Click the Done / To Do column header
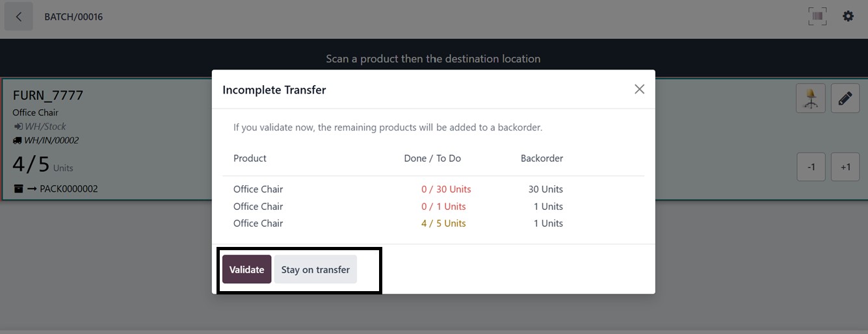This screenshot has width=868, height=334. [432, 158]
